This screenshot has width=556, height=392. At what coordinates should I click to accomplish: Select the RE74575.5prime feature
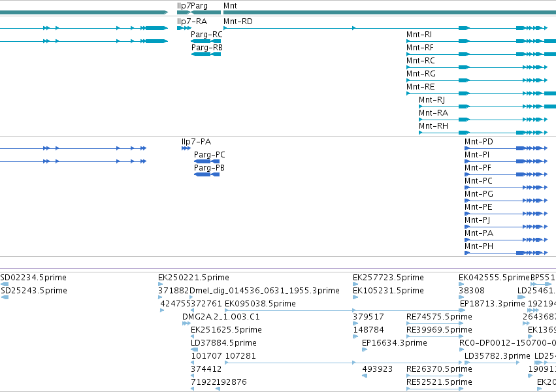[x=439, y=317]
